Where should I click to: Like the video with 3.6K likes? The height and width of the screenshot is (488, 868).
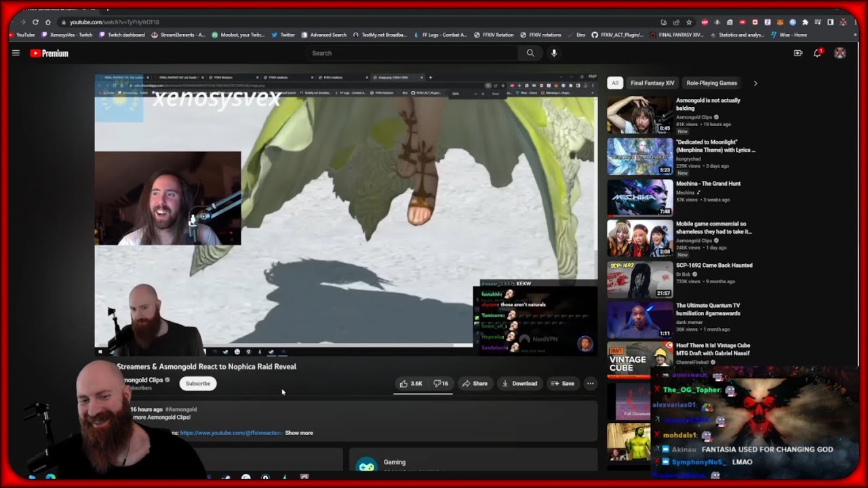click(x=411, y=384)
